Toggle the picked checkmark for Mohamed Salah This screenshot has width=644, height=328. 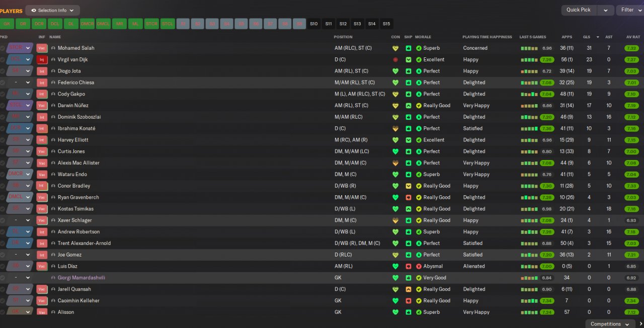coord(3,48)
